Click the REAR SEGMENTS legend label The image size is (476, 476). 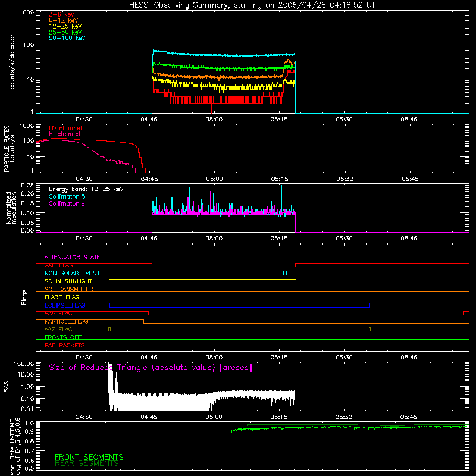(x=87, y=464)
